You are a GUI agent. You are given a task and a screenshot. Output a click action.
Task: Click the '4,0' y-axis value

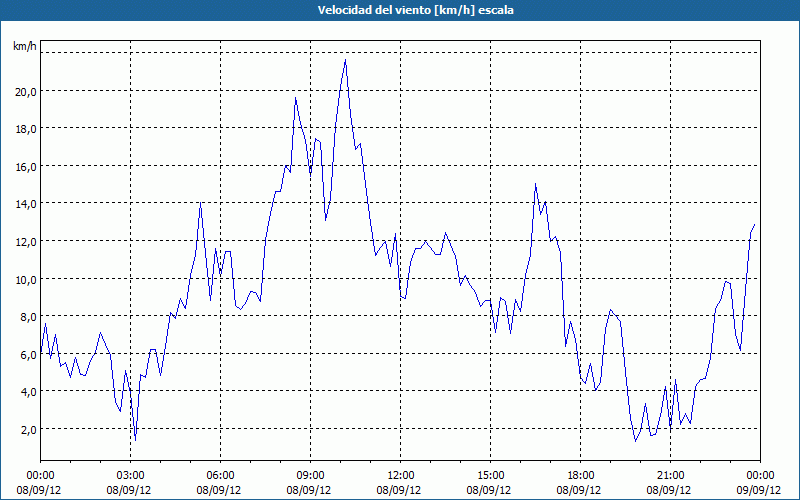coord(29,392)
